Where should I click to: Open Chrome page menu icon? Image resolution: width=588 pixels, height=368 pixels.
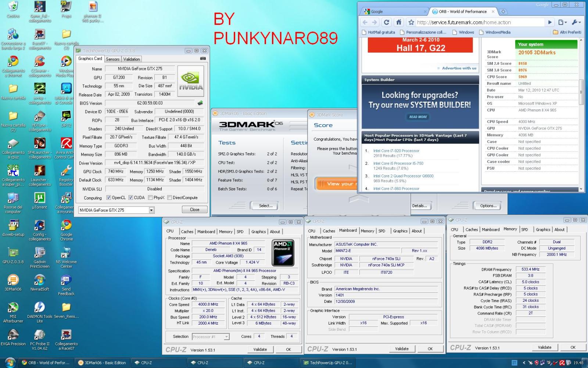coord(562,22)
